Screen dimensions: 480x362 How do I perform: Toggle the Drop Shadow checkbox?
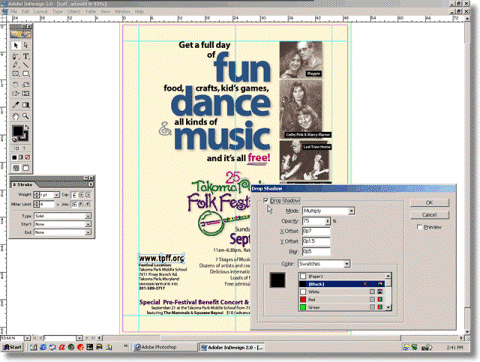click(266, 200)
